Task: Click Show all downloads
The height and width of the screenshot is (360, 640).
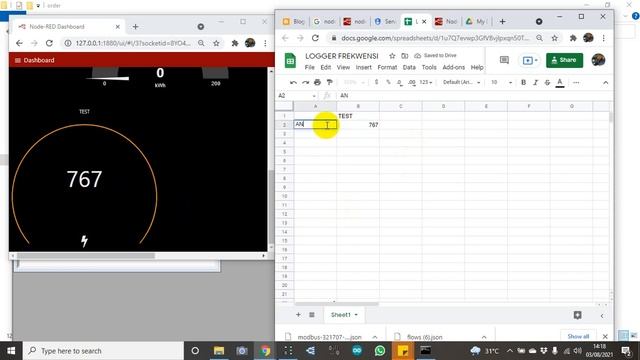Action: pyautogui.click(x=578, y=336)
